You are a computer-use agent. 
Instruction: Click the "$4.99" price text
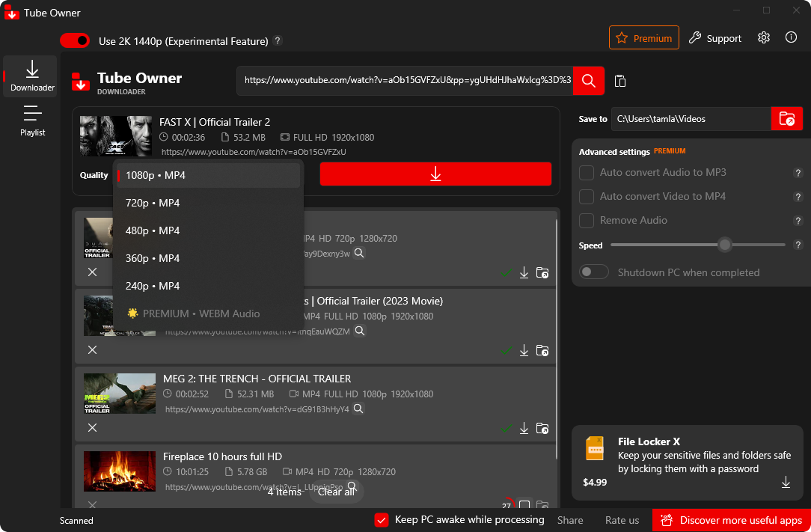point(595,483)
